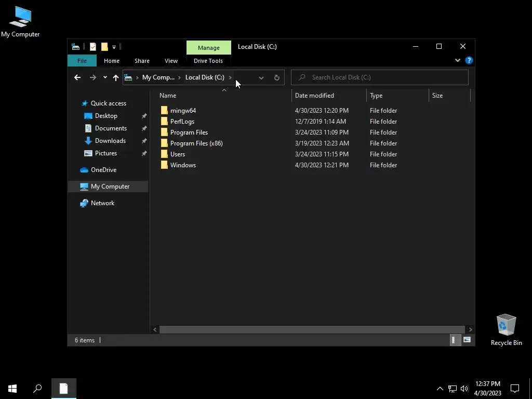Click the horizontal scrollbar thumb
This screenshot has width=532, height=399.
[312, 329]
